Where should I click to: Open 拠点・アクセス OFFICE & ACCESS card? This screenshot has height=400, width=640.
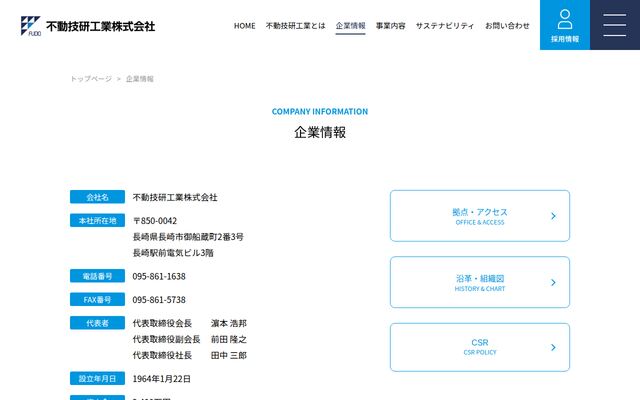click(x=480, y=216)
